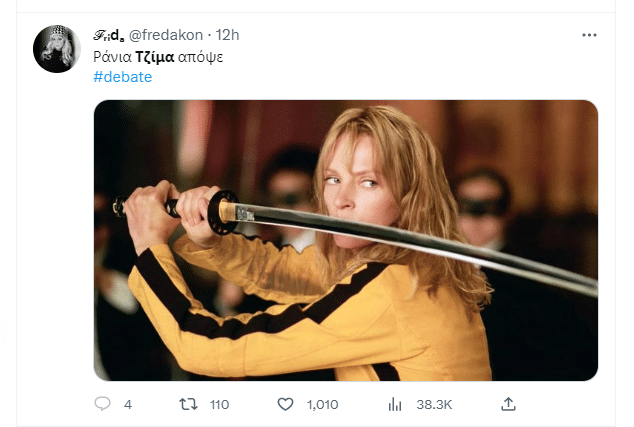Screen dimensions: 634x427
Task: Follow the #debate hashtag link
Action: (x=123, y=77)
